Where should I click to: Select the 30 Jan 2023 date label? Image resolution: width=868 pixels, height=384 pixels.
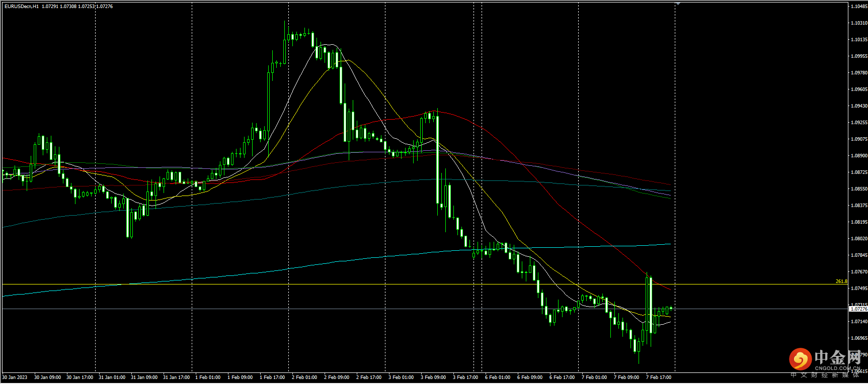(15, 377)
